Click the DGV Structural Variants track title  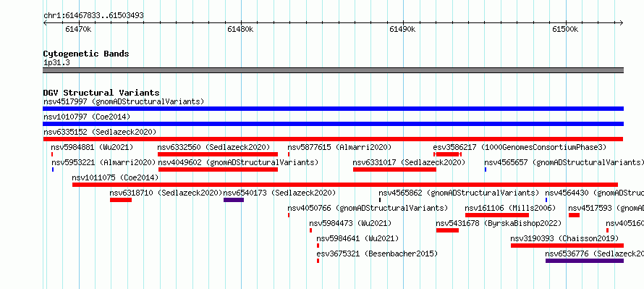point(101,93)
